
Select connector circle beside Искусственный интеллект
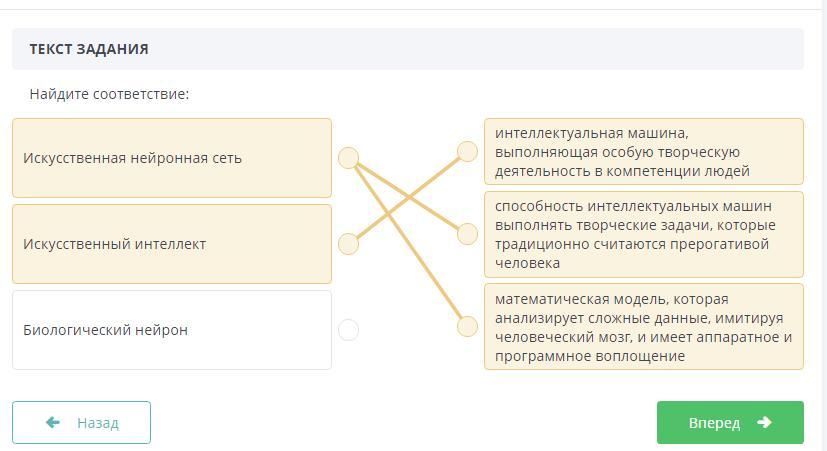click(x=348, y=244)
